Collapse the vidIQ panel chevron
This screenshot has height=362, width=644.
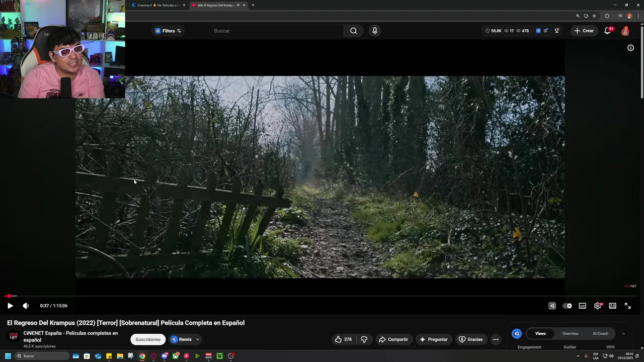tap(623, 333)
